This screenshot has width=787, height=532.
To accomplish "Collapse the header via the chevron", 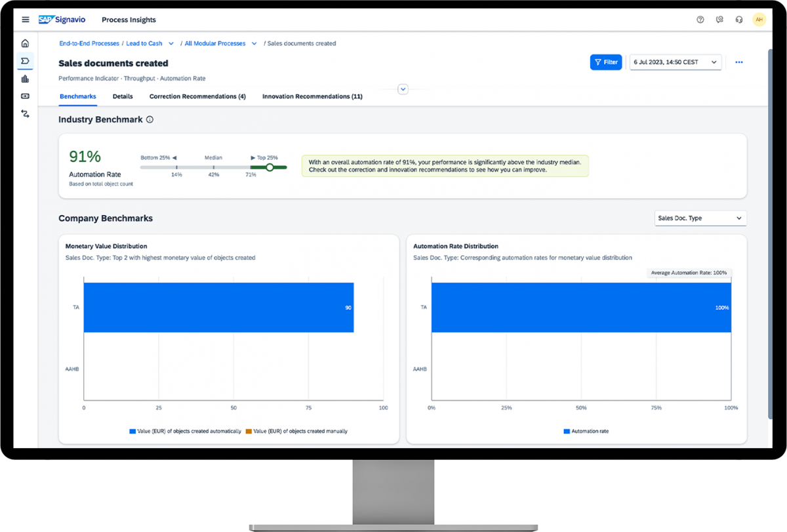I will pos(403,89).
